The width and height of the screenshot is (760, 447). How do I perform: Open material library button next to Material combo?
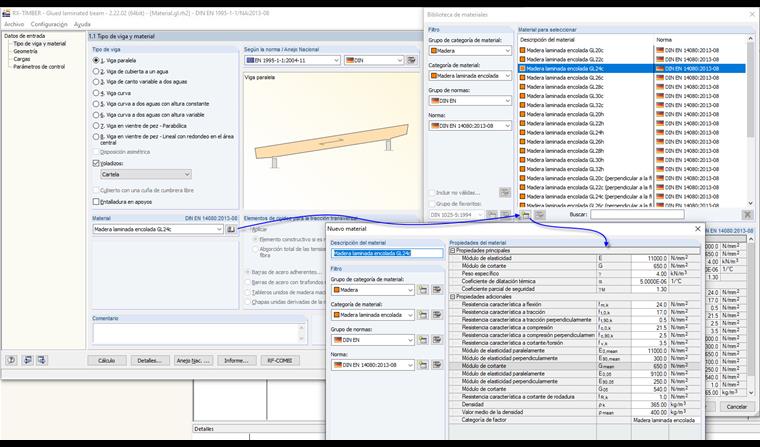click(x=231, y=229)
